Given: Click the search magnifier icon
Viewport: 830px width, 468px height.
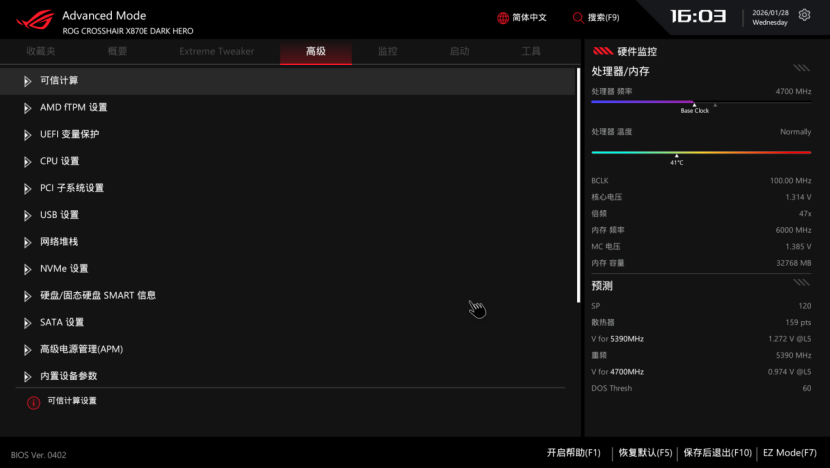Looking at the screenshot, I should pyautogui.click(x=578, y=18).
